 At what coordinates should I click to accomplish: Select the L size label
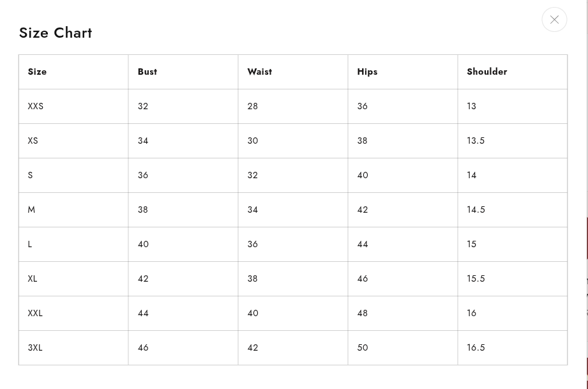pos(30,244)
